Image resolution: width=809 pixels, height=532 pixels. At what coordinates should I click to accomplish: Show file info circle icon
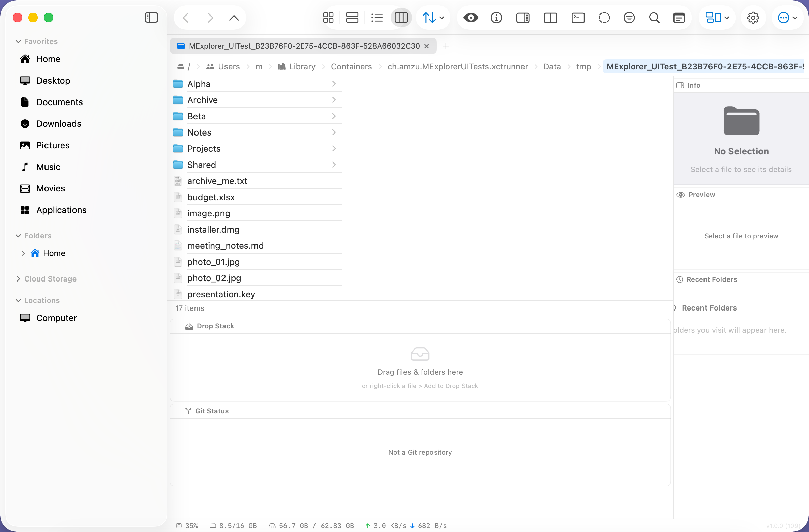[496, 18]
